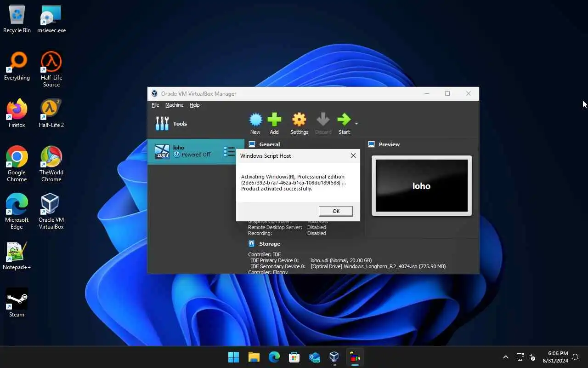Open VirtualBox machine Settings gear icon

click(x=299, y=124)
